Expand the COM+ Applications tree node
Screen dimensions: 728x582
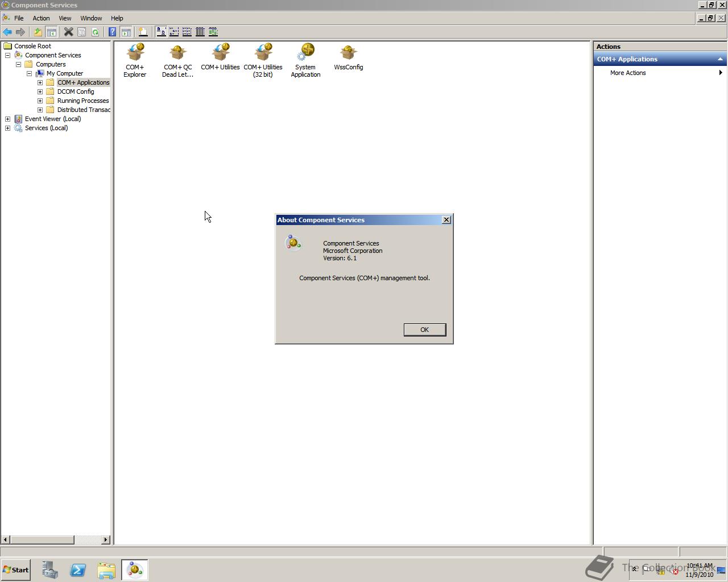pos(40,82)
